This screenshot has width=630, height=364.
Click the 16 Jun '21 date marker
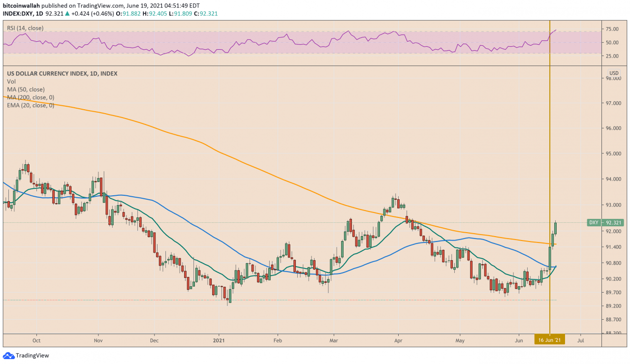[x=550, y=340]
